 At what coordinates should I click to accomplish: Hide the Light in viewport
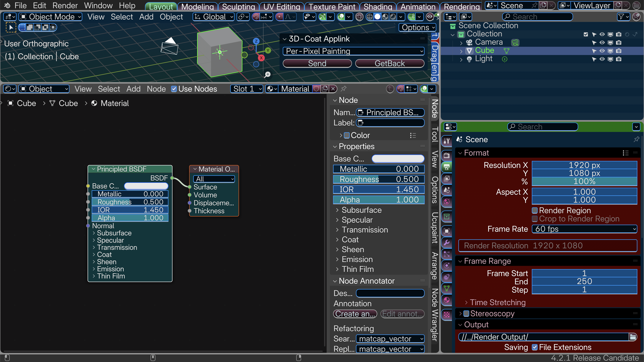point(602,59)
